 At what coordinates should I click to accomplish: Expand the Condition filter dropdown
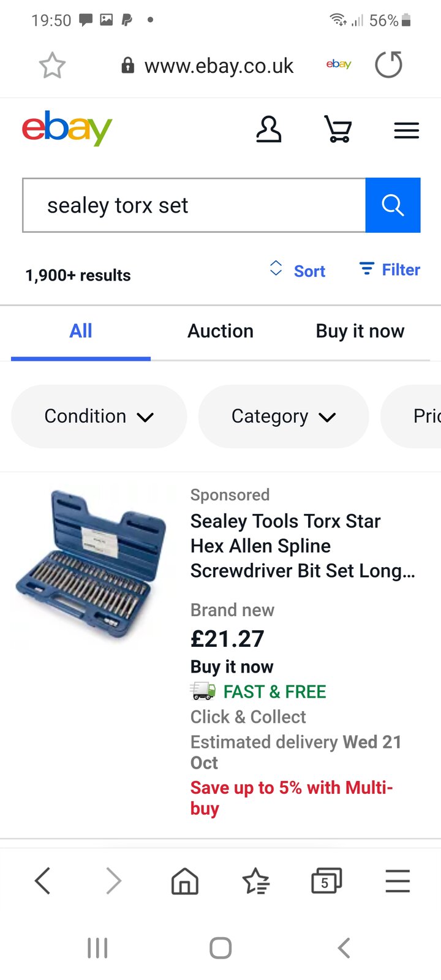point(99,417)
